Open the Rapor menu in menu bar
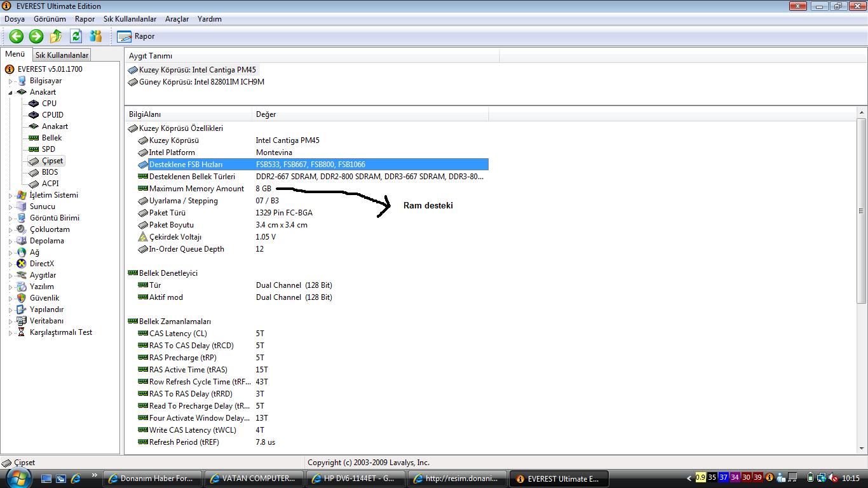 [85, 19]
